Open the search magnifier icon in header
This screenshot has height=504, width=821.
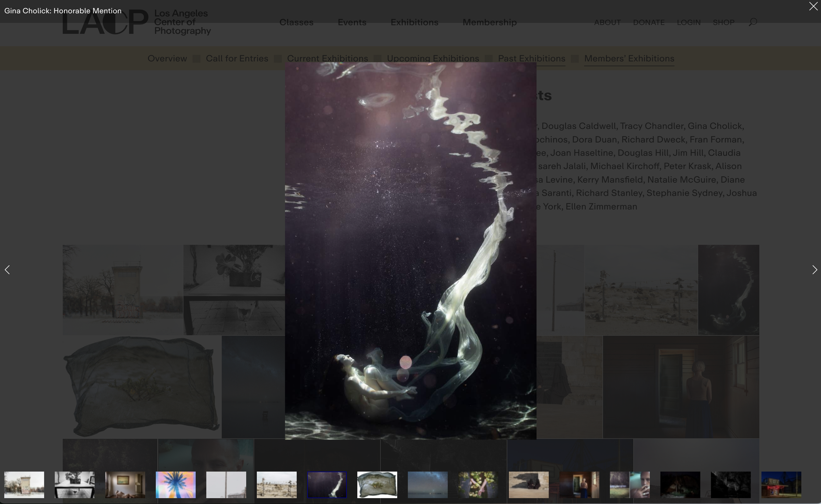click(x=753, y=22)
